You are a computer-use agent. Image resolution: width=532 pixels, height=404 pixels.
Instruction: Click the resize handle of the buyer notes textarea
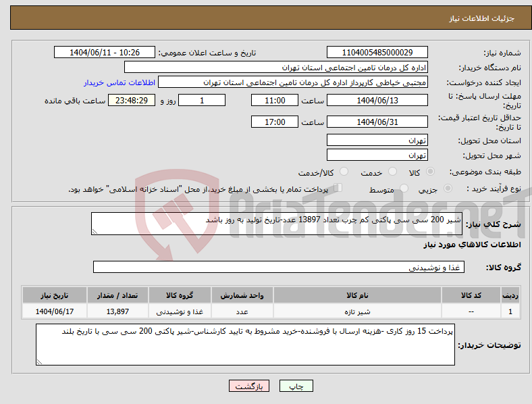click(39, 362)
